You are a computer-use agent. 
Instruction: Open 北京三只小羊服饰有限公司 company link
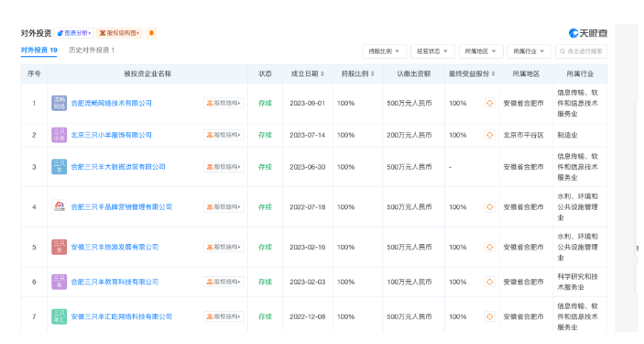click(x=112, y=135)
